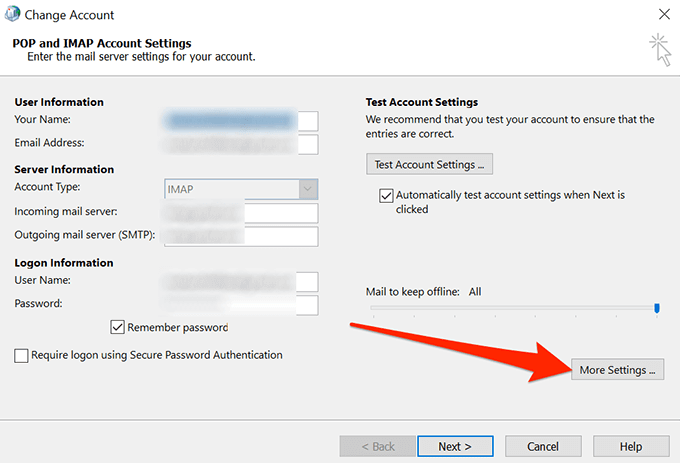
Task: Toggle the Remember password checkbox
Action: [118, 327]
